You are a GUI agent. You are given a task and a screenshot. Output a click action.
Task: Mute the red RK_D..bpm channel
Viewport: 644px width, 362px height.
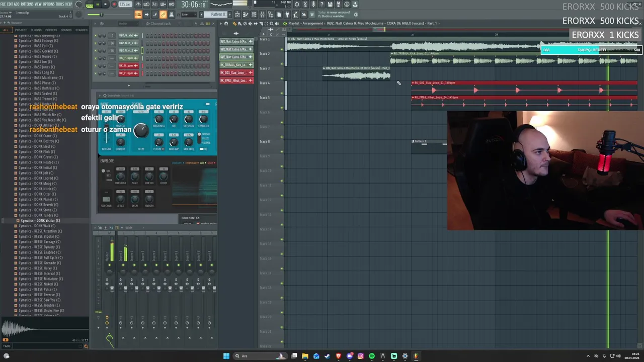(x=96, y=66)
